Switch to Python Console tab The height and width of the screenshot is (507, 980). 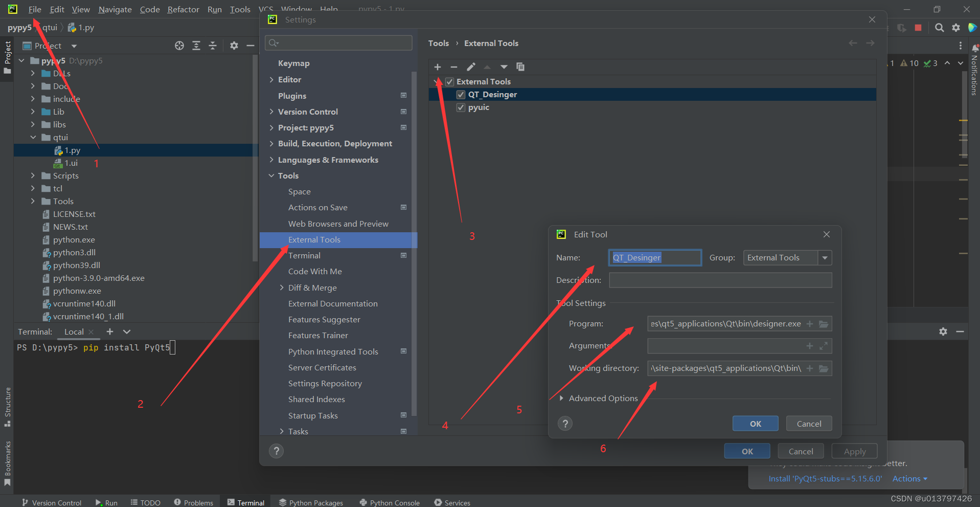390,502
